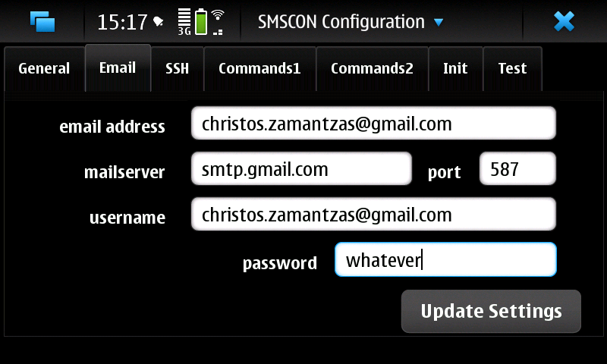Viewport: 607px width, 364px height.
Task: Tap the Update Settings button
Action: (x=491, y=311)
